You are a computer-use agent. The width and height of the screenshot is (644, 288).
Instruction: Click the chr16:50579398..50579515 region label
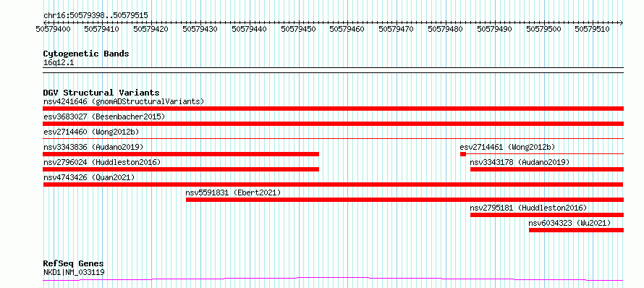(96, 15)
